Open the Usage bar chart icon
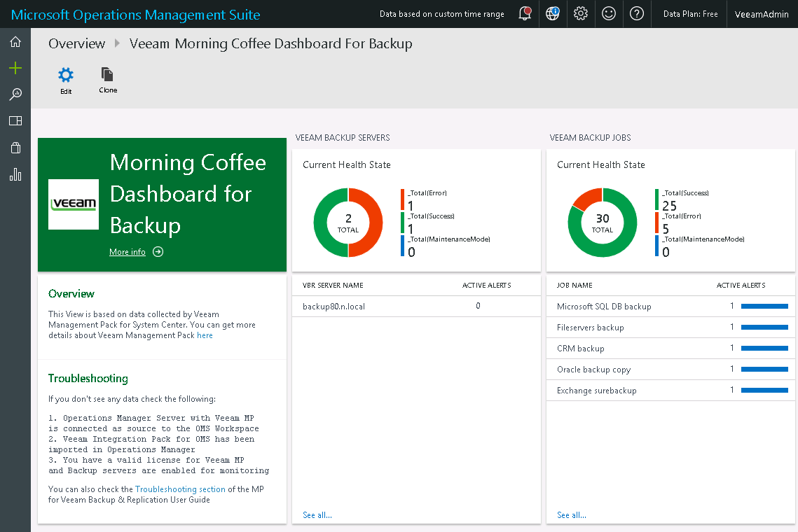798x532 pixels. (15, 174)
